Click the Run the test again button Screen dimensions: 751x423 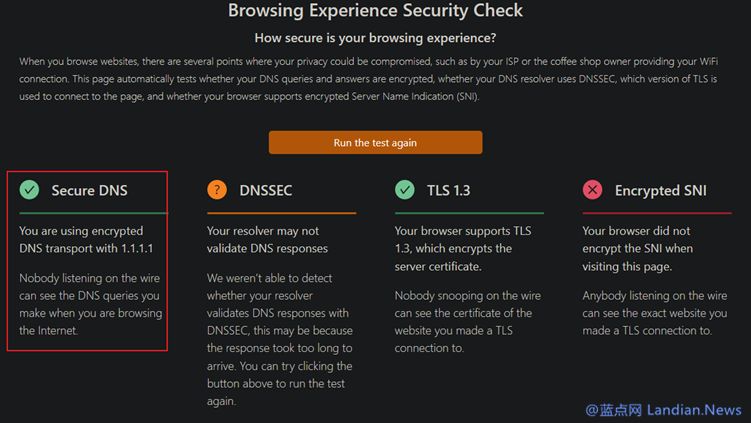[x=376, y=142]
